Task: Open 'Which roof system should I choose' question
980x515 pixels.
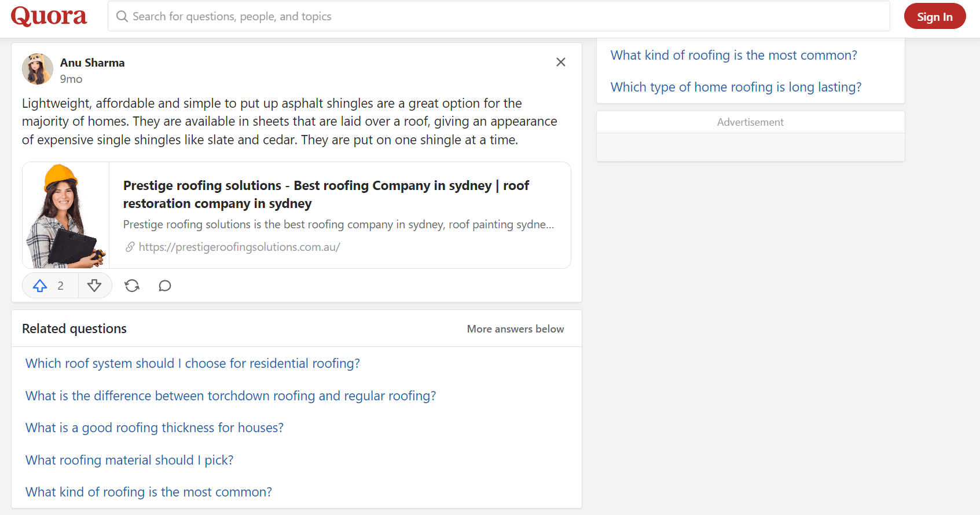Action: click(x=193, y=363)
